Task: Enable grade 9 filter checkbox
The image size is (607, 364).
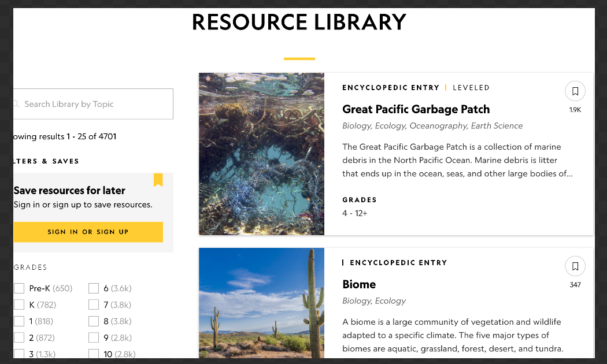Action: pos(94,337)
